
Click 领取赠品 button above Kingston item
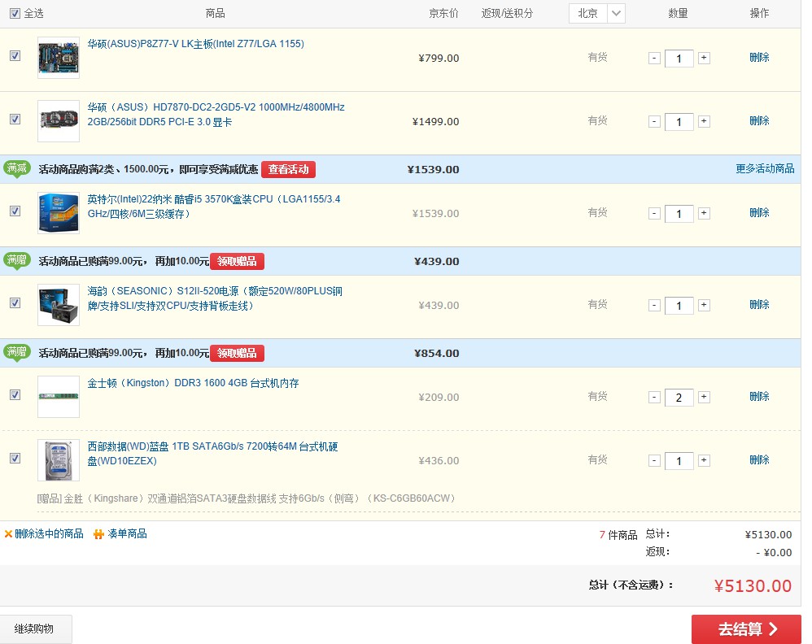pyautogui.click(x=238, y=353)
